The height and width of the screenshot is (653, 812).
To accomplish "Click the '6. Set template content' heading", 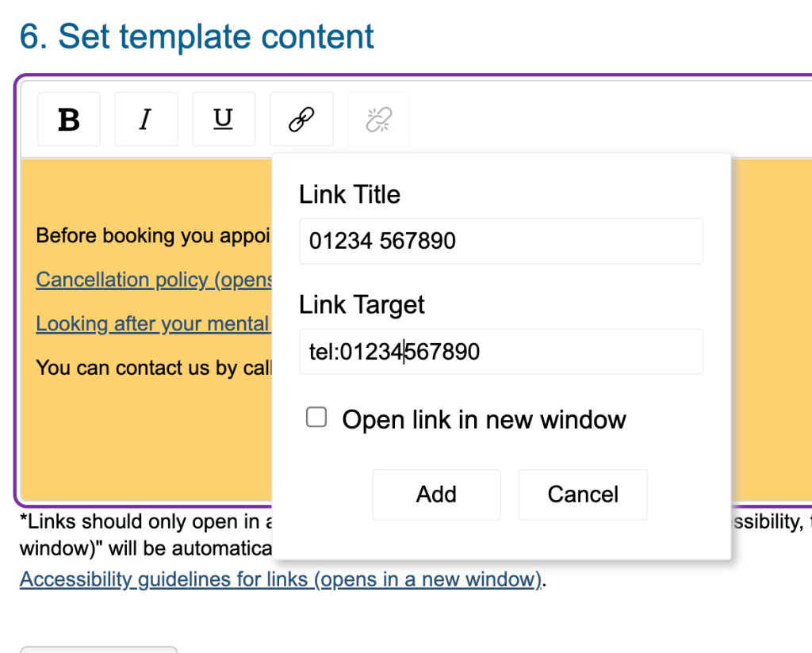I will (197, 37).
